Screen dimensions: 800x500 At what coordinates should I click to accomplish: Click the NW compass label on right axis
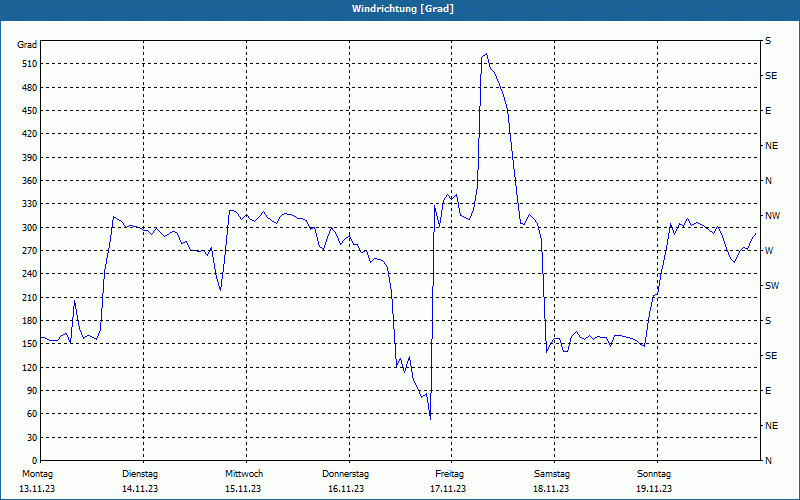(x=772, y=216)
